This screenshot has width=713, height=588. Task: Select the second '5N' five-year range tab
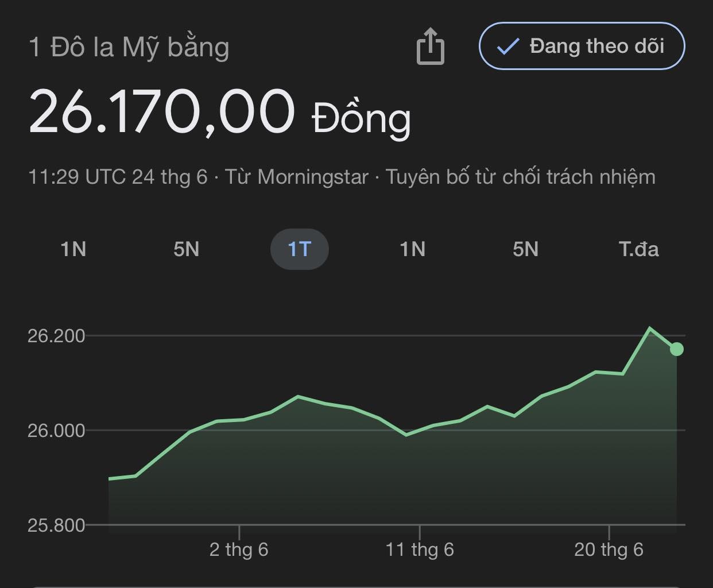pos(525,249)
